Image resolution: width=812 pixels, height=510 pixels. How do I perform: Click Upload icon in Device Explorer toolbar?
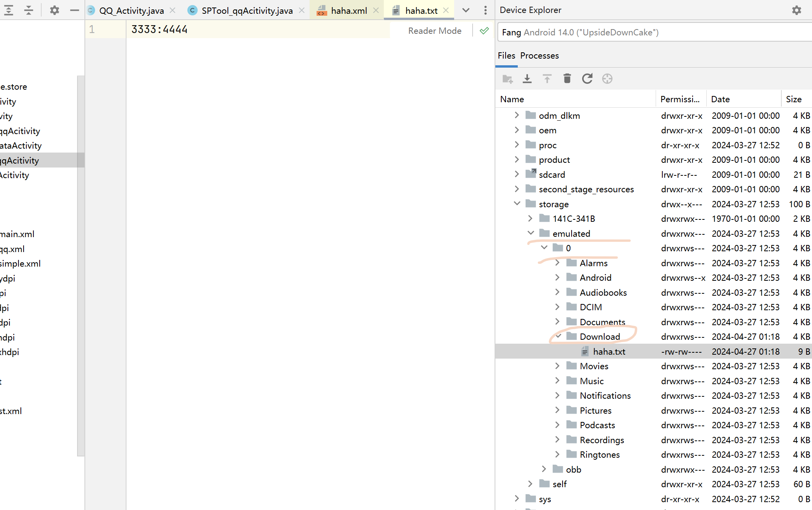point(547,79)
